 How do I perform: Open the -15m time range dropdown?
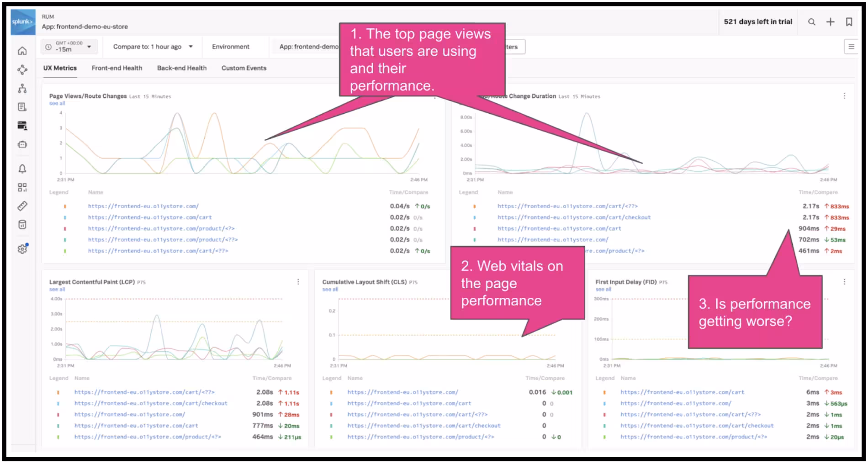tap(69, 47)
